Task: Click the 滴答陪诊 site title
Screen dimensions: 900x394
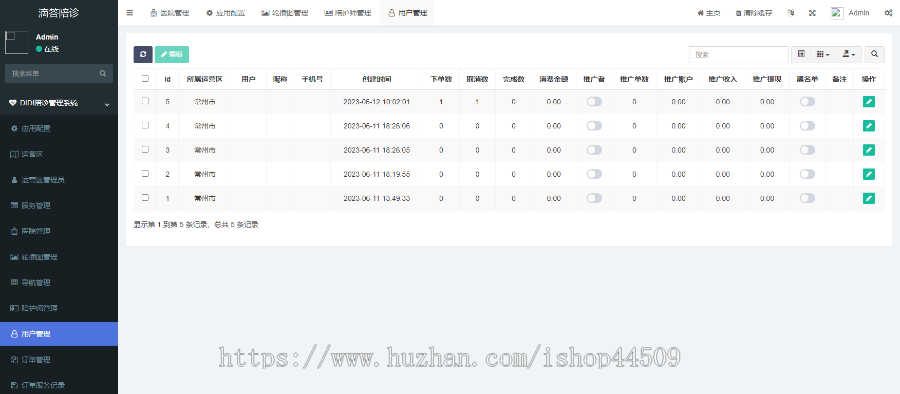Action: coord(59,13)
